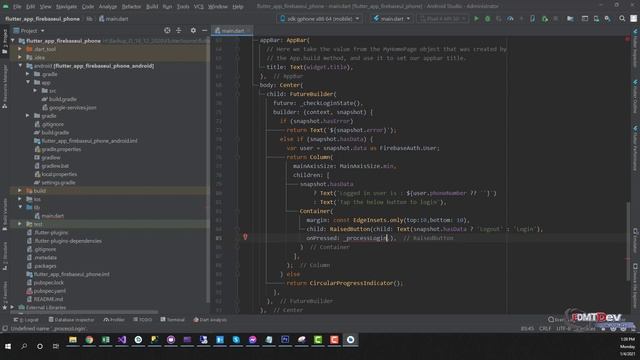Viewport: 640px width, 360px height.
Task: Select google-services.json in project tree
Action: pos(73,108)
